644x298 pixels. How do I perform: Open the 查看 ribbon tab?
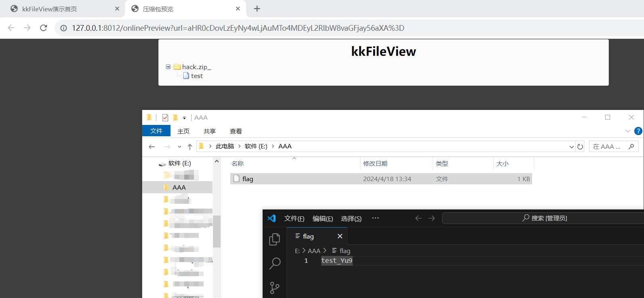tap(236, 131)
